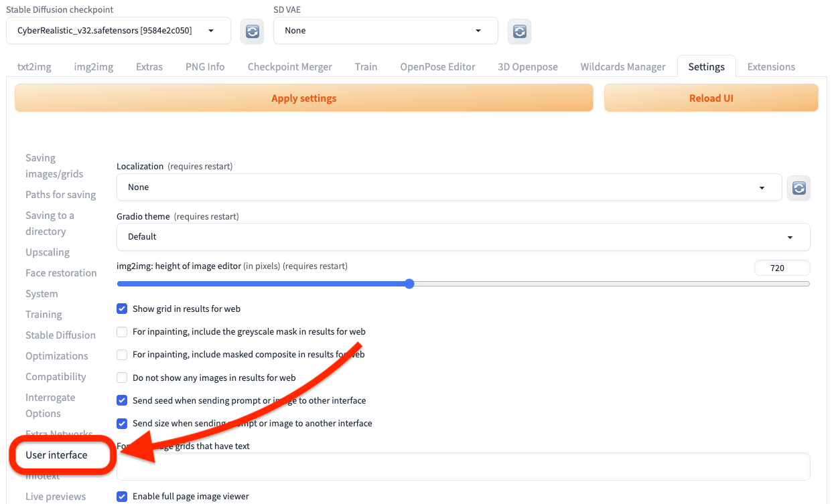The width and height of the screenshot is (838, 504).
Task: Refresh the Localization list
Action: click(798, 188)
